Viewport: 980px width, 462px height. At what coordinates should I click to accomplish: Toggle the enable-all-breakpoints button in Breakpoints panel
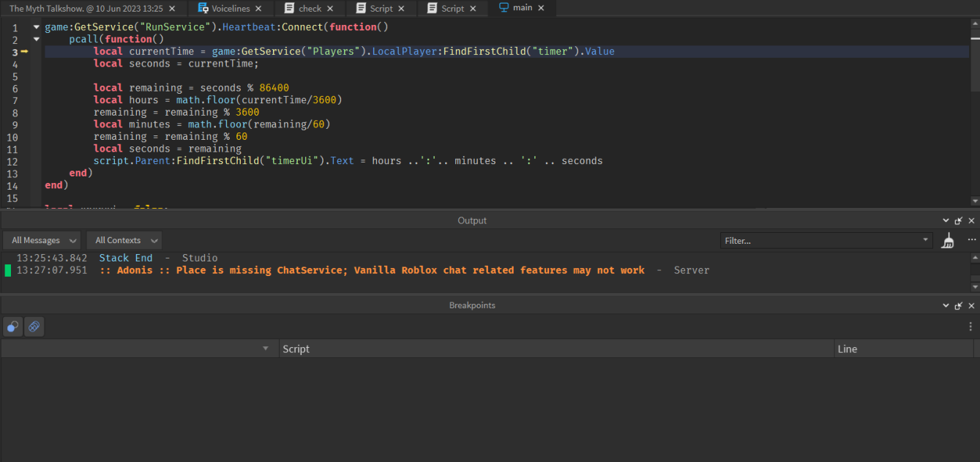click(x=12, y=327)
